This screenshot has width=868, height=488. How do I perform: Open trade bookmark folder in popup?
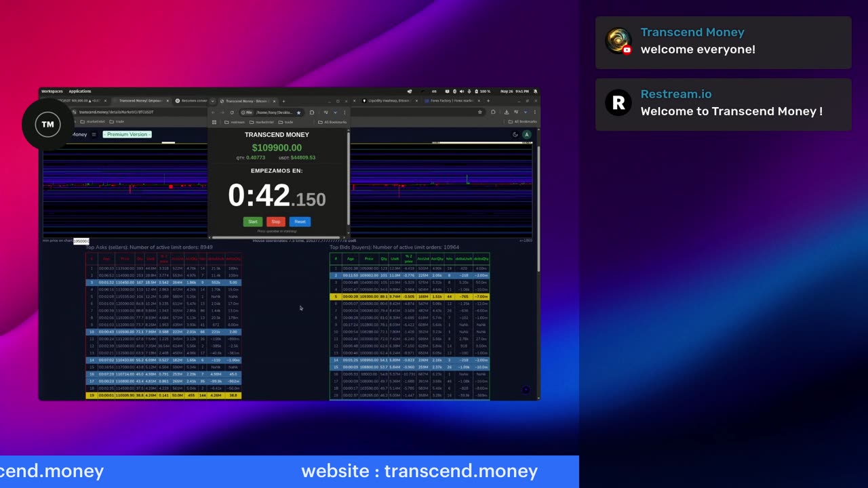[x=285, y=122]
